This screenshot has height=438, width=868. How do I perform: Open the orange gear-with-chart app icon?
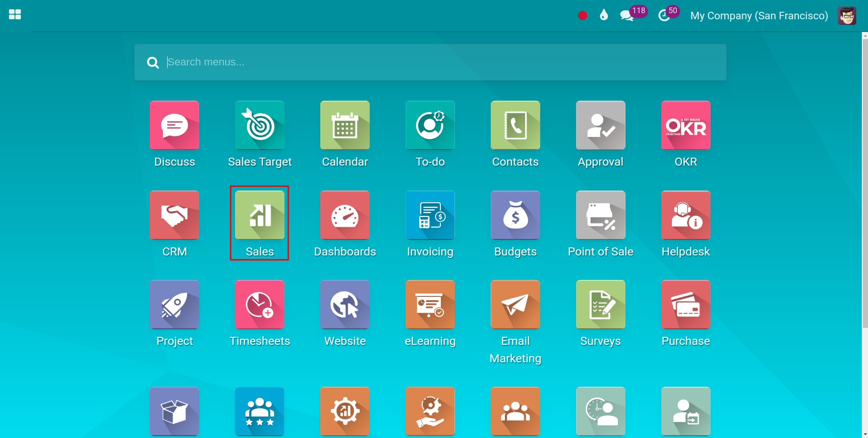(345, 411)
